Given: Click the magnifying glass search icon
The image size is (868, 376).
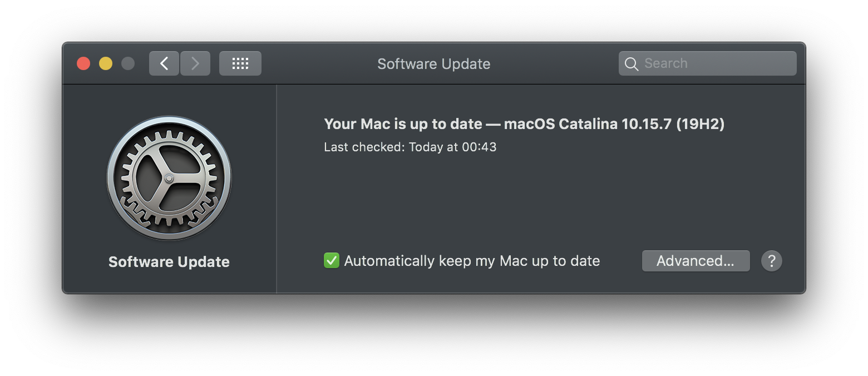Looking at the screenshot, I should 632,64.
